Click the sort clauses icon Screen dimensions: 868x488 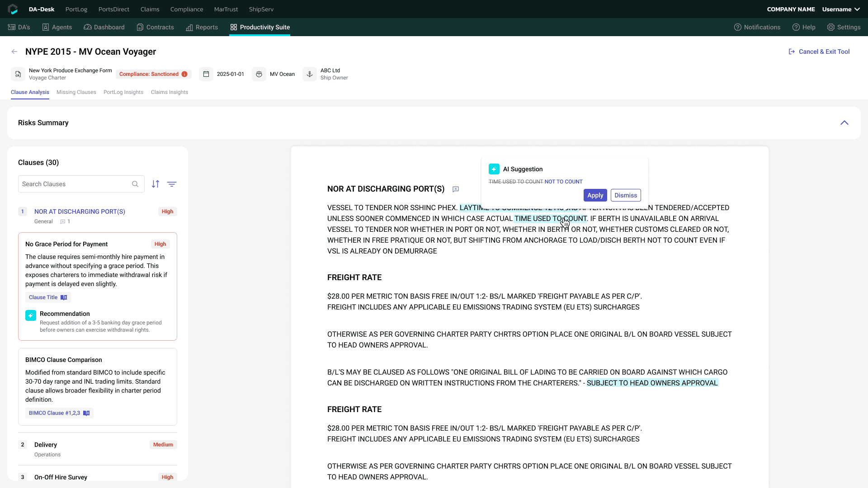156,184
